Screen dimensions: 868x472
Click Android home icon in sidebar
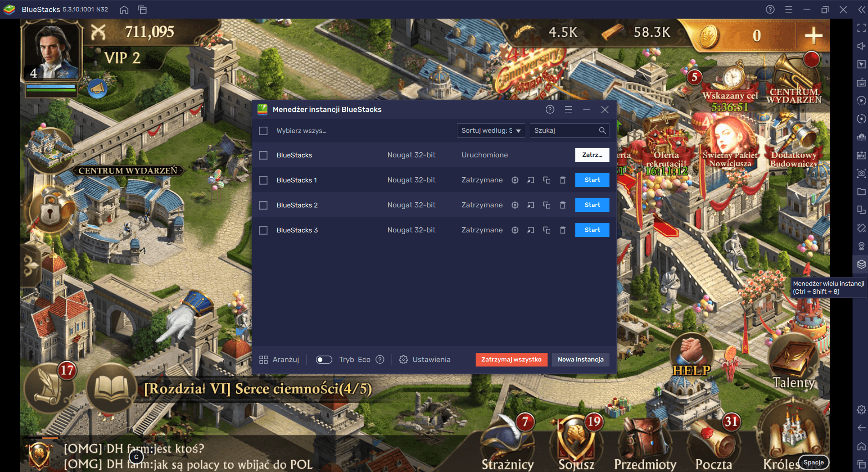(861, 446)
